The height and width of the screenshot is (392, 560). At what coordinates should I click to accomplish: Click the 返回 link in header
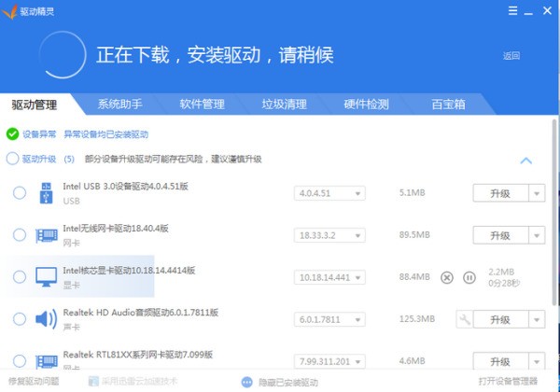click(x=511, y=56)
